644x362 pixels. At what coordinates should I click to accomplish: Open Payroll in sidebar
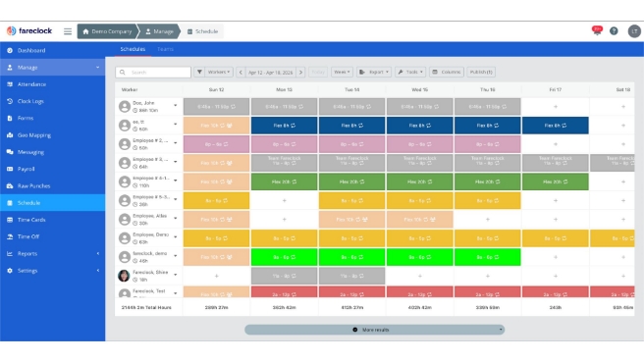53,169
